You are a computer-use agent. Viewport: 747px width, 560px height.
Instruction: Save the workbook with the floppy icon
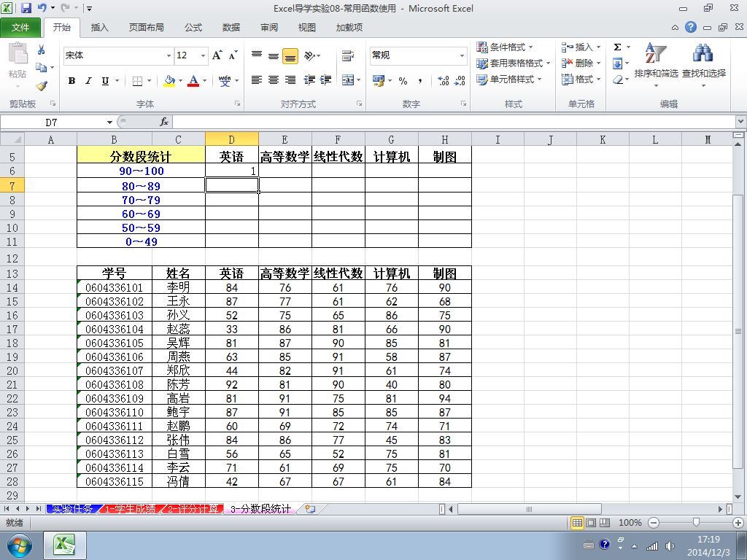click(26, 7)
